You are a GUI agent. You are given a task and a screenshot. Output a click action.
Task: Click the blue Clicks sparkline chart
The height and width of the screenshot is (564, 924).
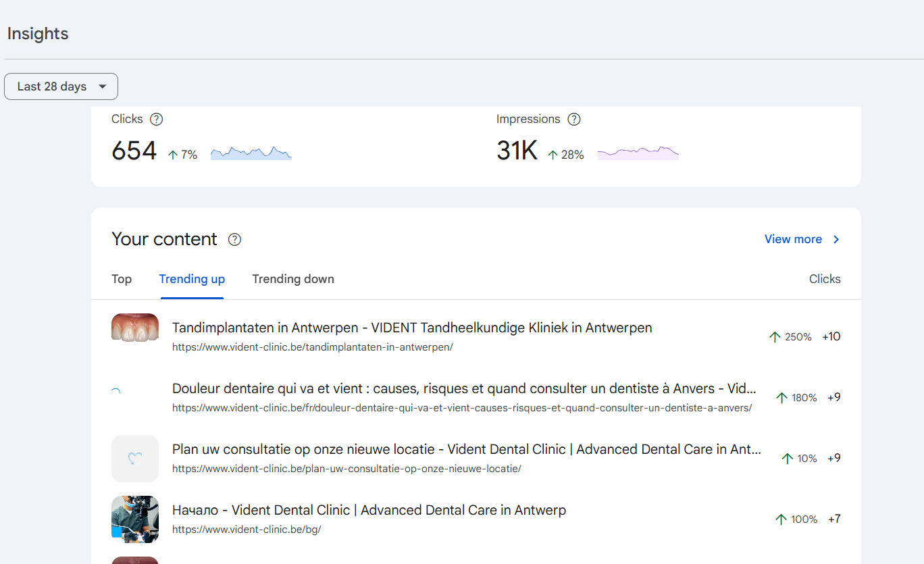pyautogui.click(x=251, y=153)
